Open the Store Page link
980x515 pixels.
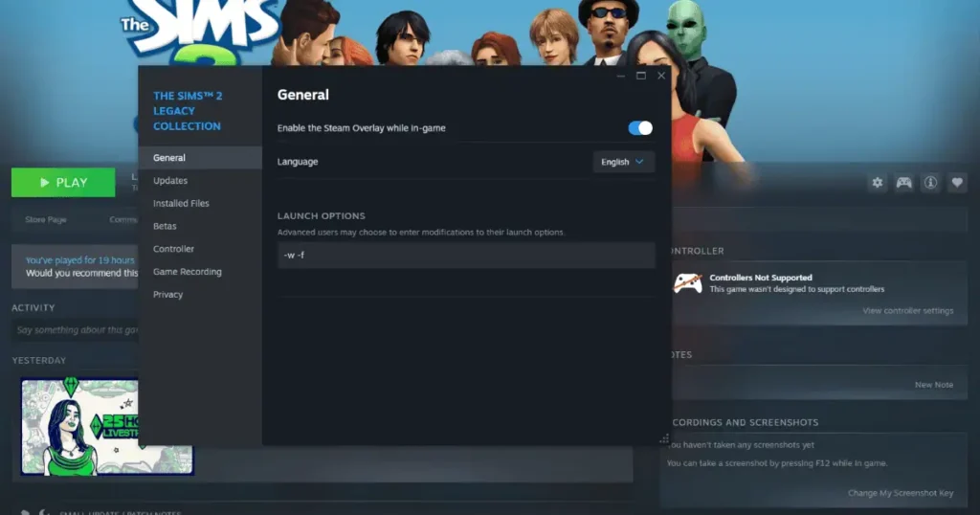coord(46,219)
